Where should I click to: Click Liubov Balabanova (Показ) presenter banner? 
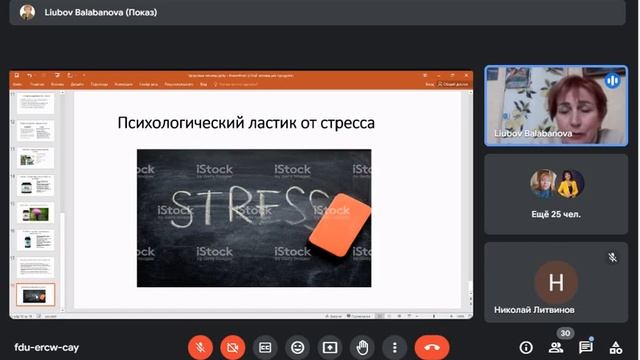coord(317,13)
